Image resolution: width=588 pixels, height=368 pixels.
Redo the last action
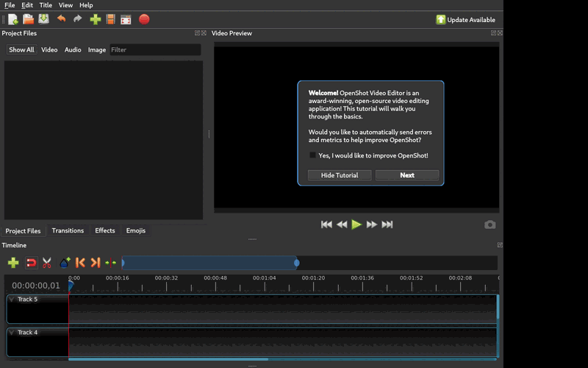(x=78, y=19)
